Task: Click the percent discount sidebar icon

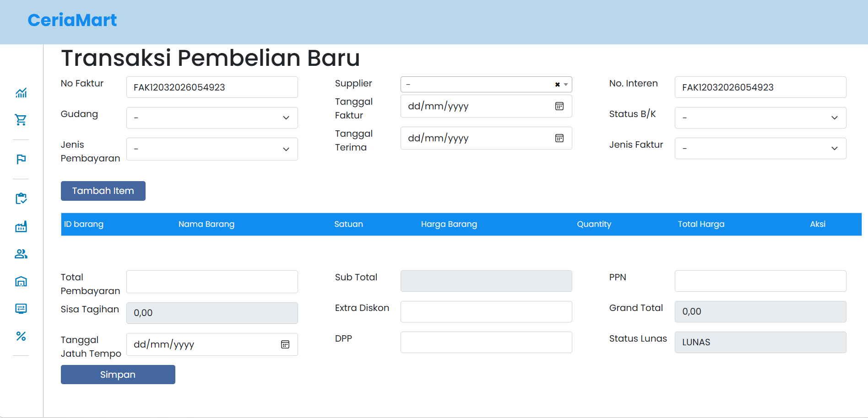Action: click(21, 336)
